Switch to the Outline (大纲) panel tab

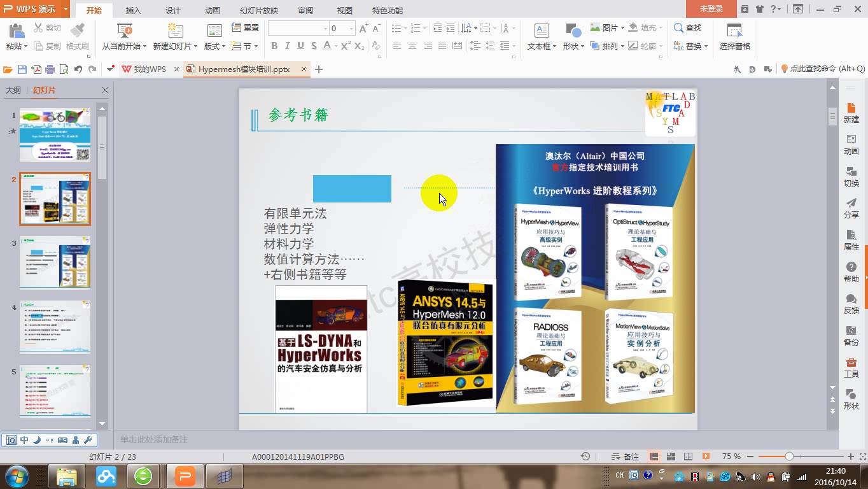point(13,90)
